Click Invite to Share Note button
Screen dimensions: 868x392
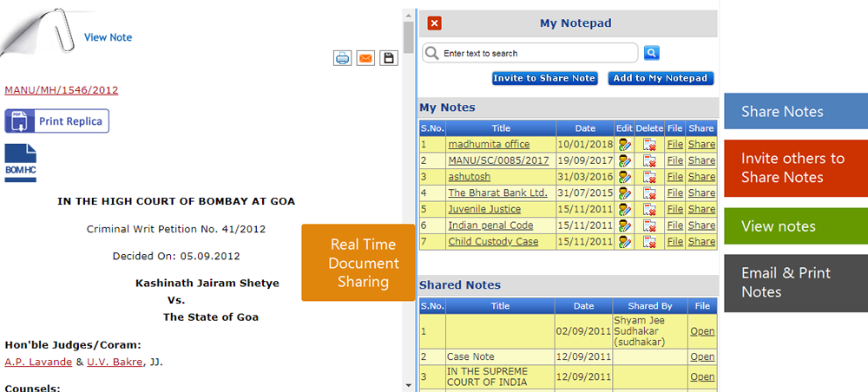(544, 78)
